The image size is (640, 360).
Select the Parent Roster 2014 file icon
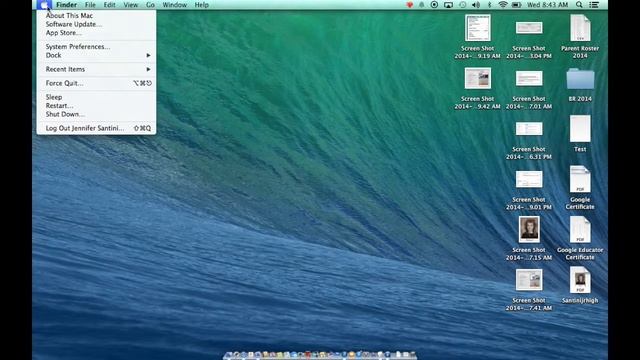tap(580, 28)
